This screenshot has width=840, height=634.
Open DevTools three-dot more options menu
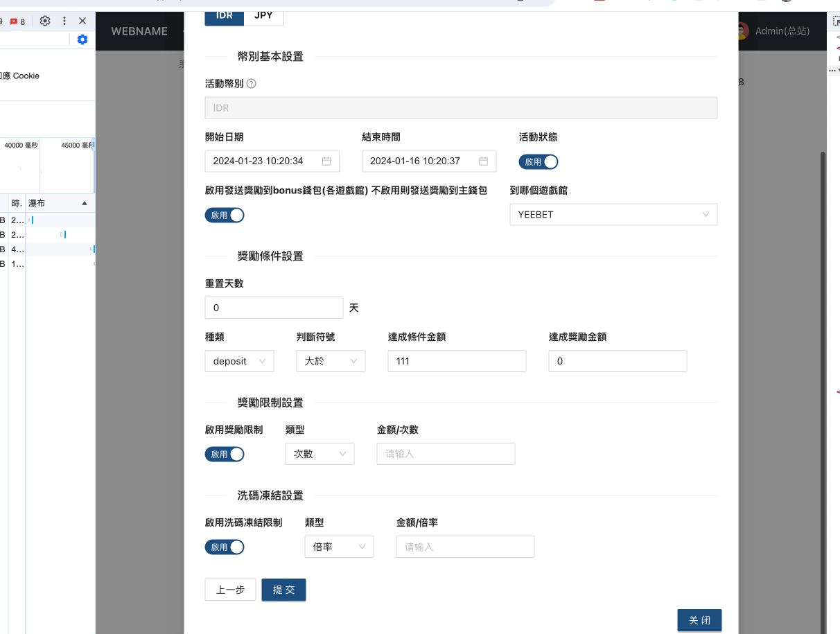(64, 21)
